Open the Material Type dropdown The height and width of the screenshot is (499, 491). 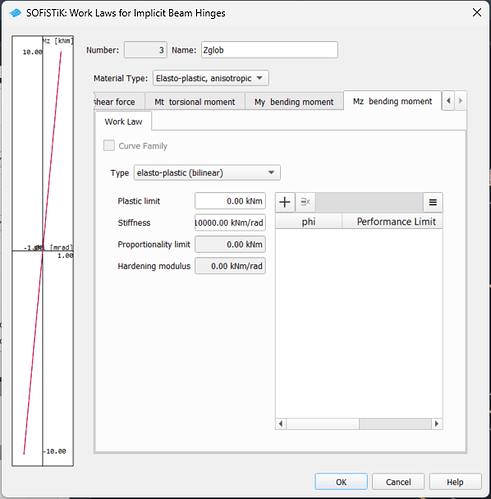coord(210,78)
